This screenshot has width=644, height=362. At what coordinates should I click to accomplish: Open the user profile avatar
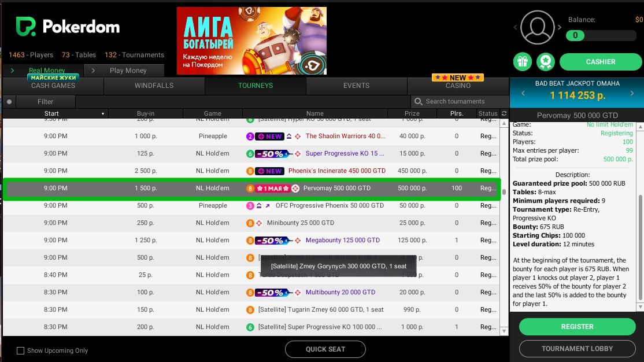(537, 27)
